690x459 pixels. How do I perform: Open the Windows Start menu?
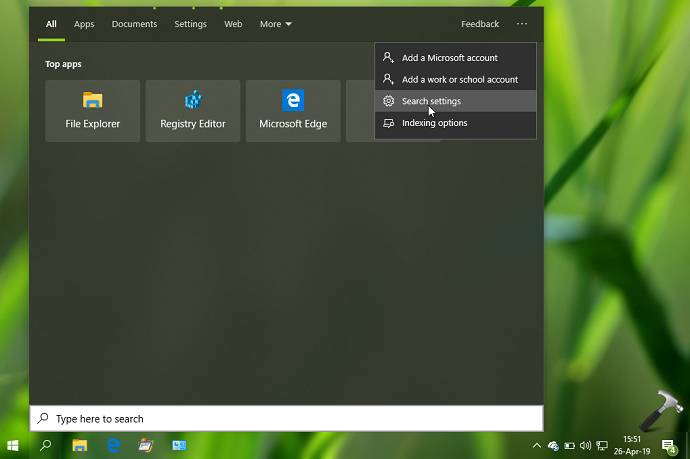(x=13, y=446)
